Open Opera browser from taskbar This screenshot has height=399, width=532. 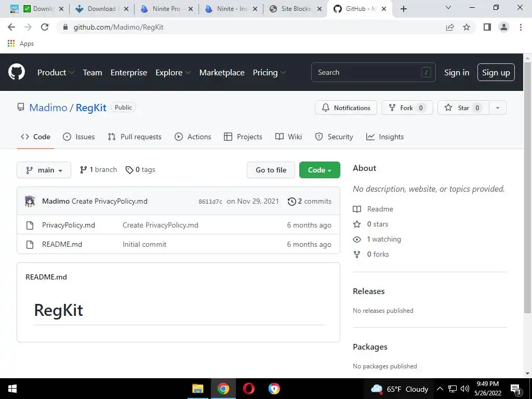(x=248, y=389)
